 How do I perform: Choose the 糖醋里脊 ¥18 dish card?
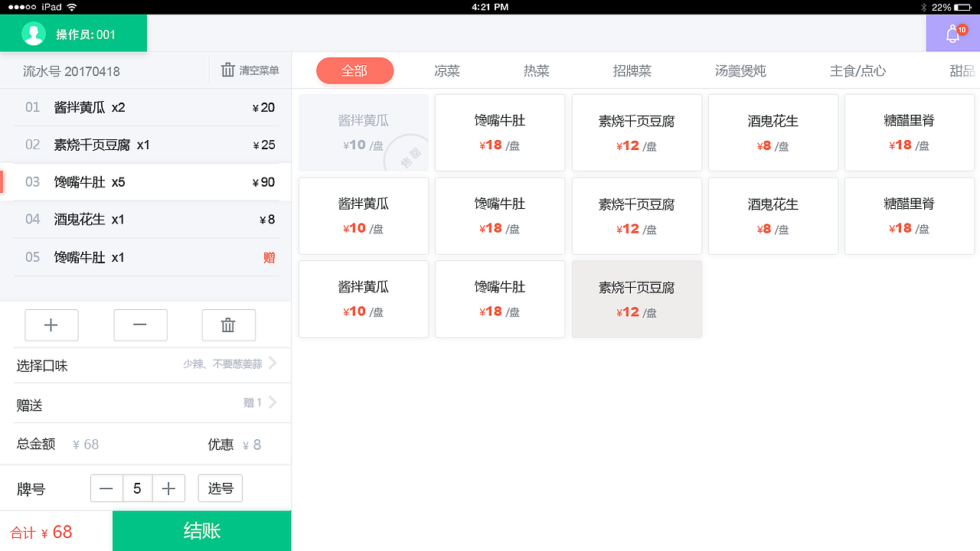coord(909,132)
